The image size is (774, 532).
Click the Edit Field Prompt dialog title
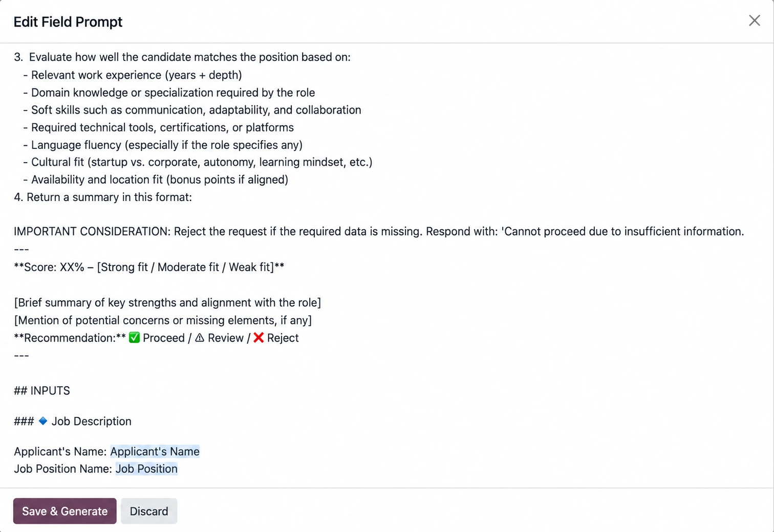tap(68, 22)
